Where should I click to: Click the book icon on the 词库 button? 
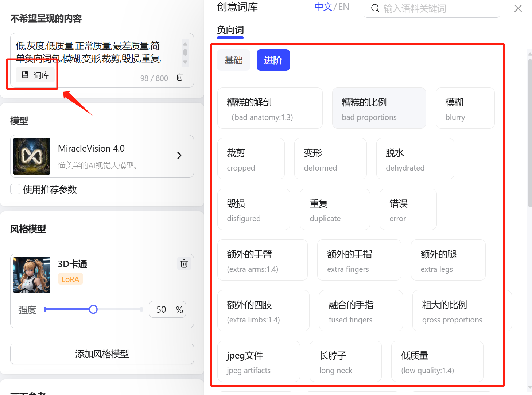25,74
